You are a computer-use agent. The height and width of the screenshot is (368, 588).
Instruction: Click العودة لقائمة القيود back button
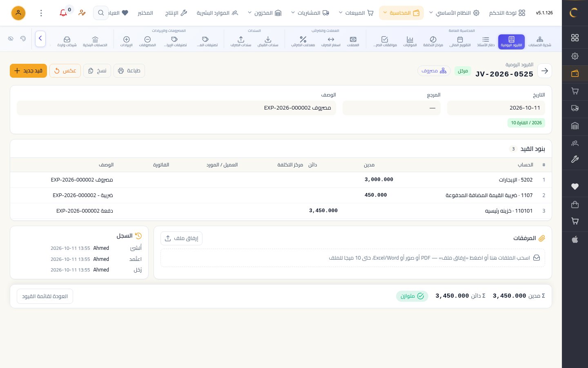(x=45, y=296)
